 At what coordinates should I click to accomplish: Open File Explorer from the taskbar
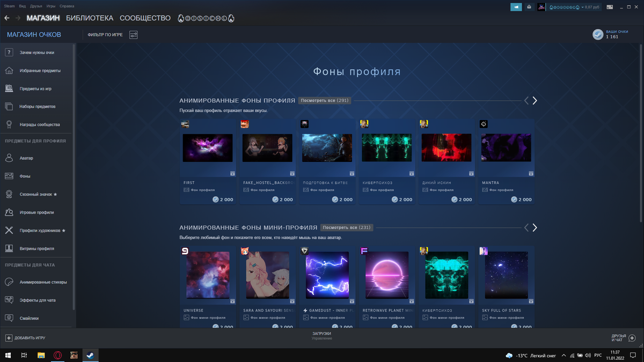(41, 355)
